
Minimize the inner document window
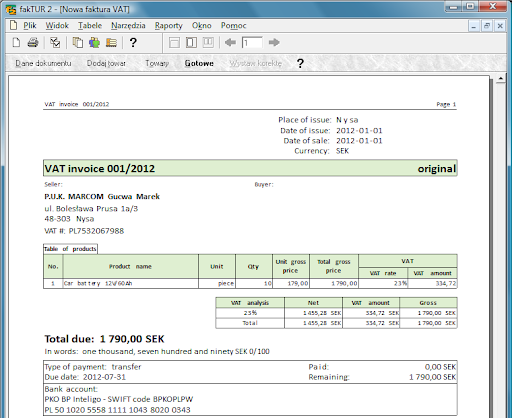click(x=474, y=26)
